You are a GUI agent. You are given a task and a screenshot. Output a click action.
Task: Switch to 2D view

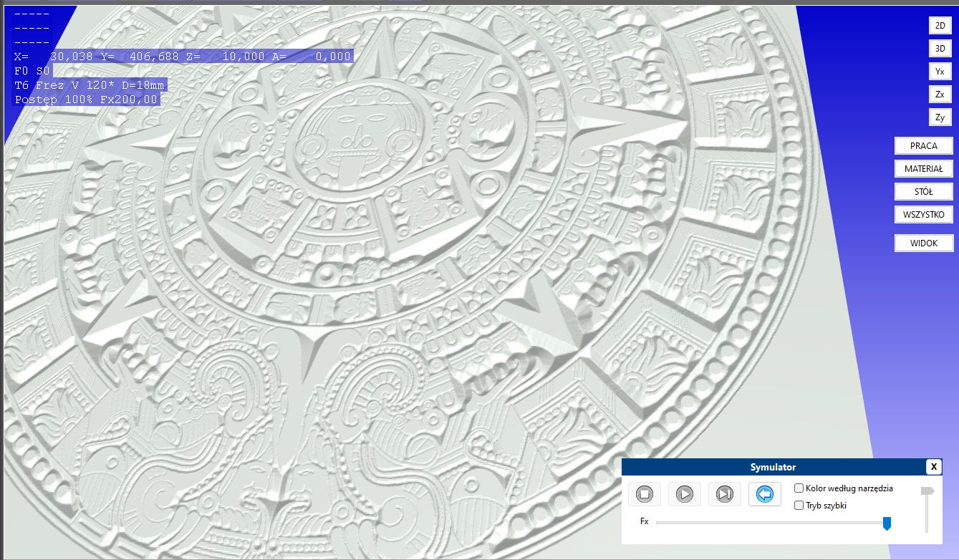[940, 26]
